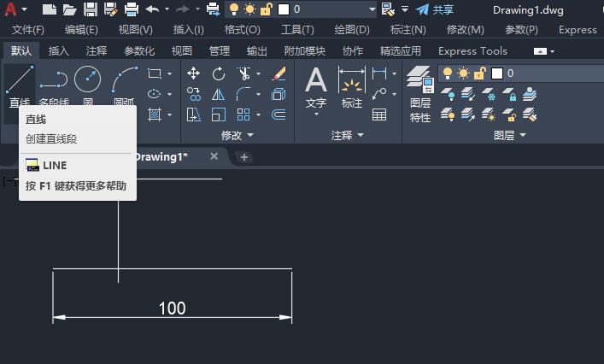The width and height of the screenshot is (604, 364).
Task: Click the Layer Off icon
Action: 448,94
